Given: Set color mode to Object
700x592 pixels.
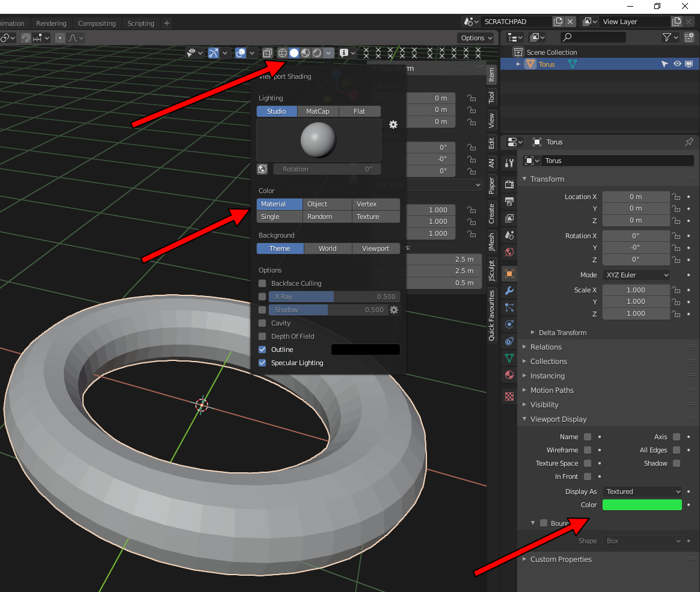Looking at the screenshot, I should point(327,204).
